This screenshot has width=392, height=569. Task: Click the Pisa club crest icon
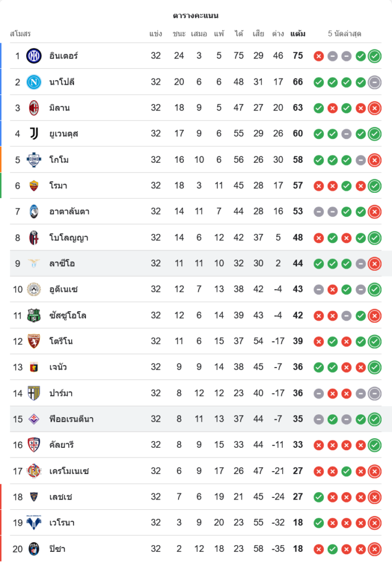click(34, 549)
